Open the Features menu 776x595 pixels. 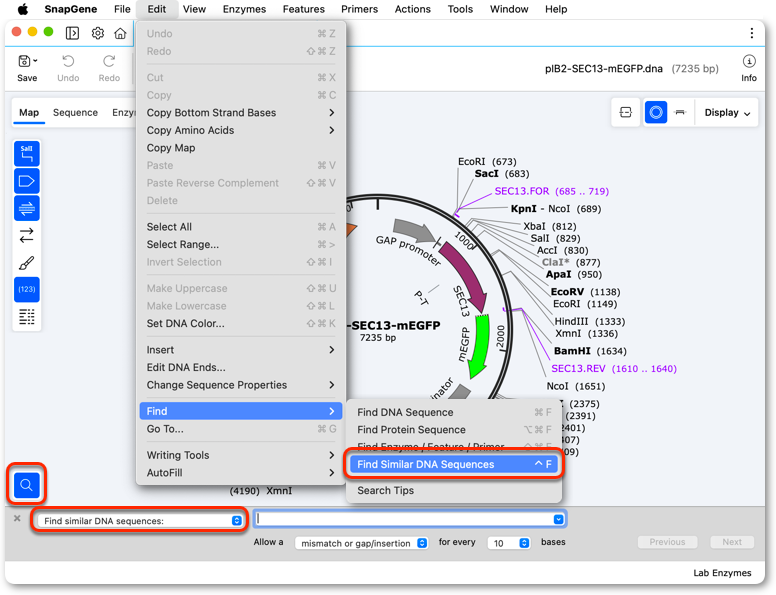coord(303,9)
